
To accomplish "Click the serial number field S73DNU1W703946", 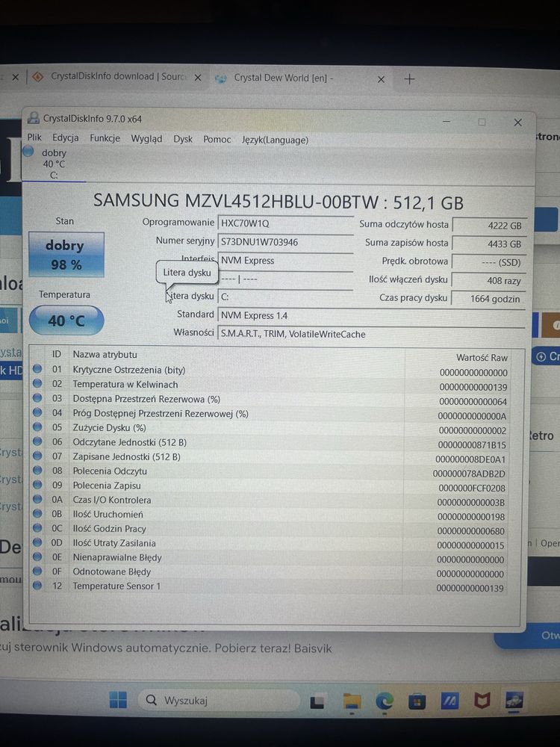I will pos(284,242).
